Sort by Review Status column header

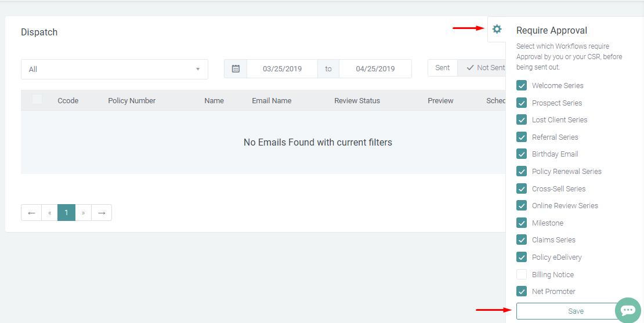[x=357, y=101]
